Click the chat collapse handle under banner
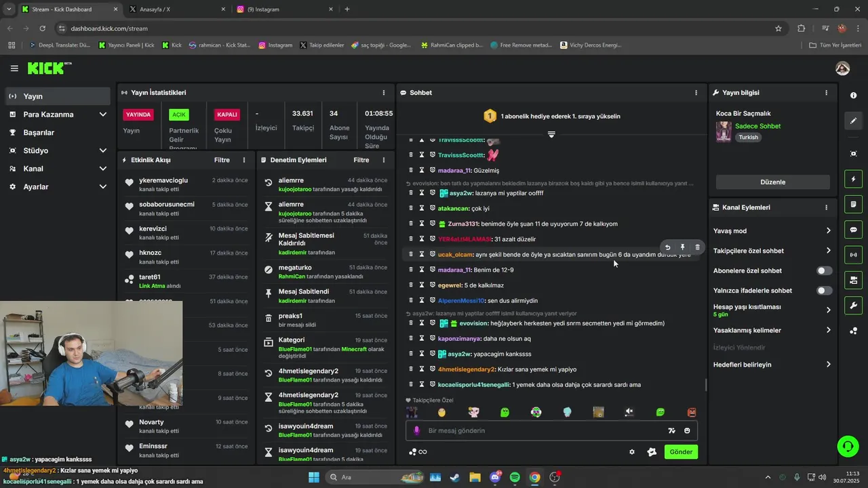 click(551, 134)
